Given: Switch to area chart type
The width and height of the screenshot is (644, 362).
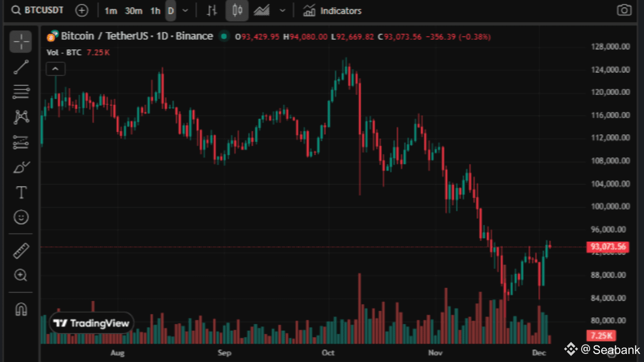Looking at the screenshot, I should tap(262, 11).
